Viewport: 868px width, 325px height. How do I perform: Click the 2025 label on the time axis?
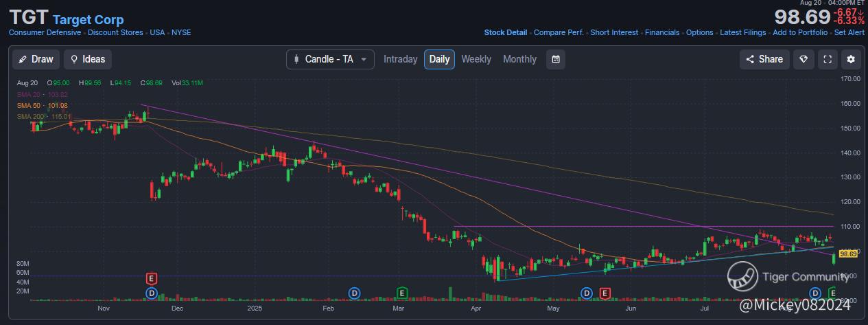(x=255, y=309)
